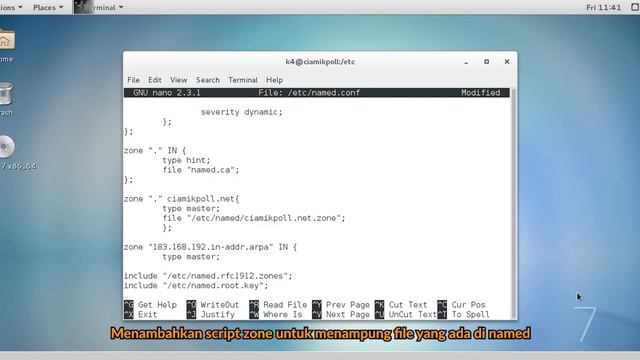This screenshot has width=640, height=360.
Task: Open the File menu in terminal
Action: pos(133,80)
